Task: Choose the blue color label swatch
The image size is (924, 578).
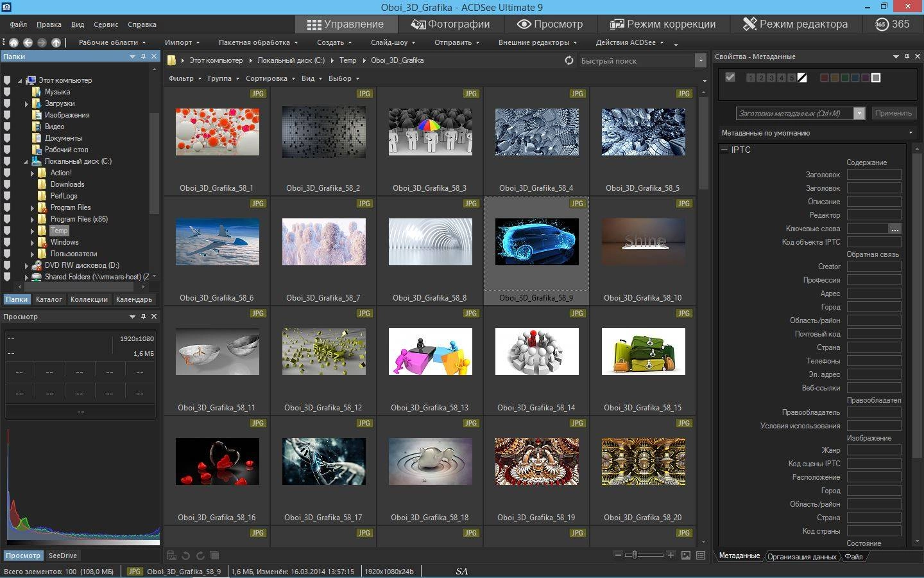Action: (855, 78)
